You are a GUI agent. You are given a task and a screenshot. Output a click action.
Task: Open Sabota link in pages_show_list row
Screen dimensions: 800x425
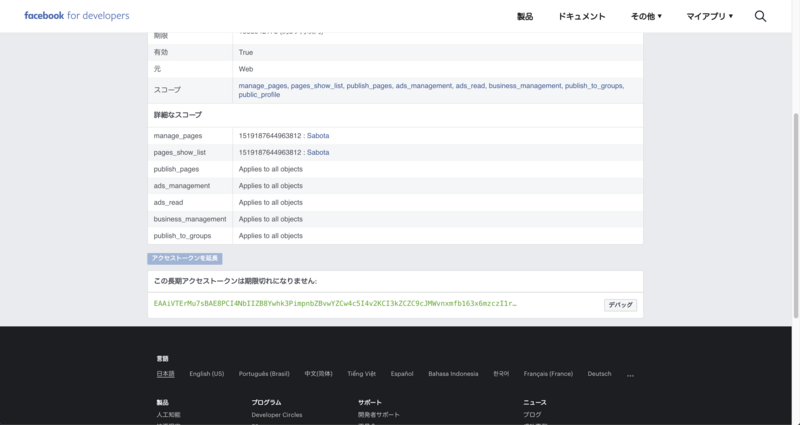pos(318,153)
